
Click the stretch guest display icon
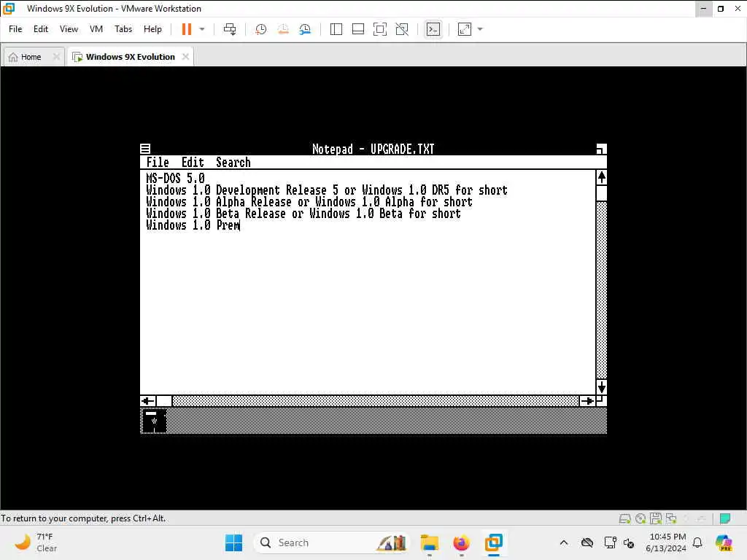465,29
